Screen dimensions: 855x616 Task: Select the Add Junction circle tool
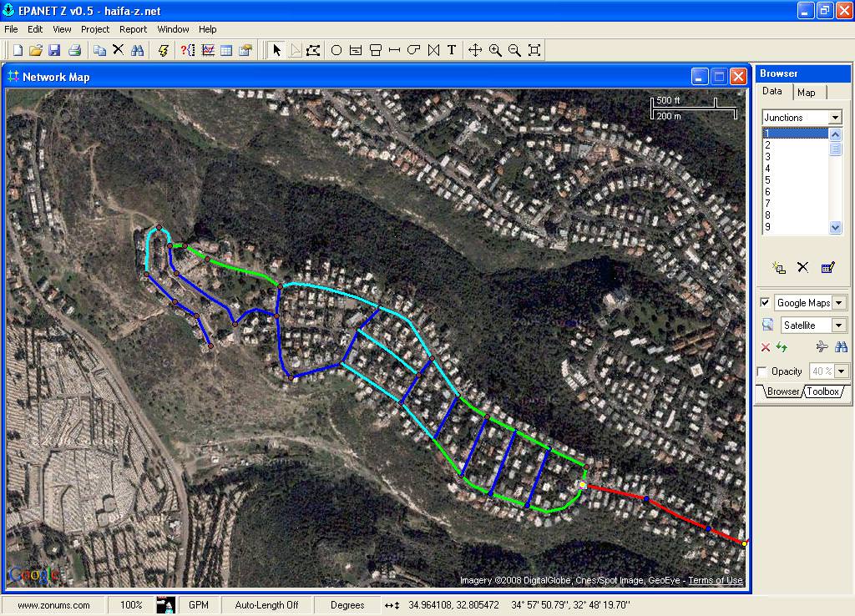tap(336, 51)
